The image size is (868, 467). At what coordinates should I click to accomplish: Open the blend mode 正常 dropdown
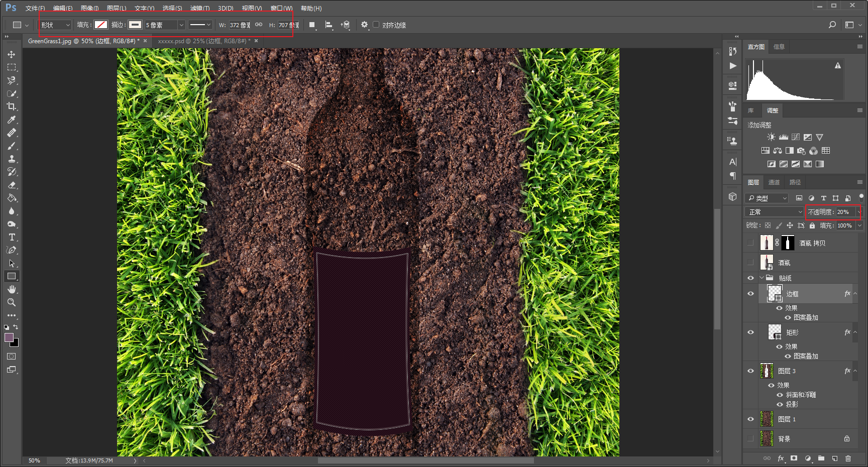[x=775, y=212]
